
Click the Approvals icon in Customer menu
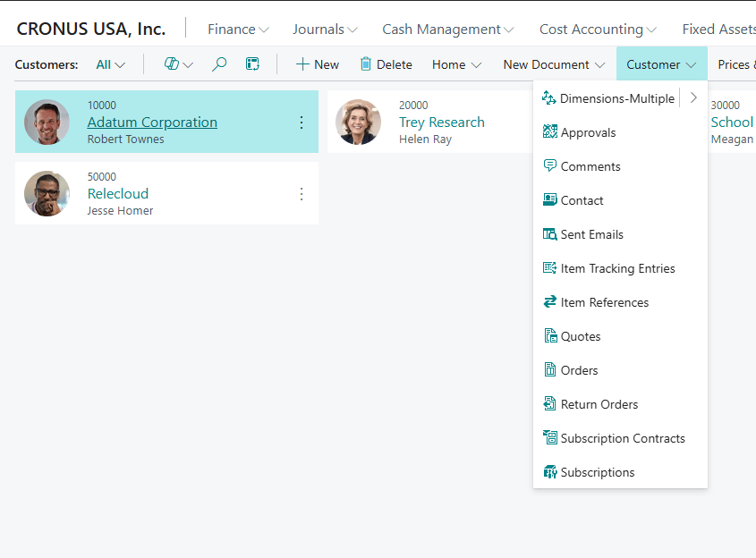[550, 132]
